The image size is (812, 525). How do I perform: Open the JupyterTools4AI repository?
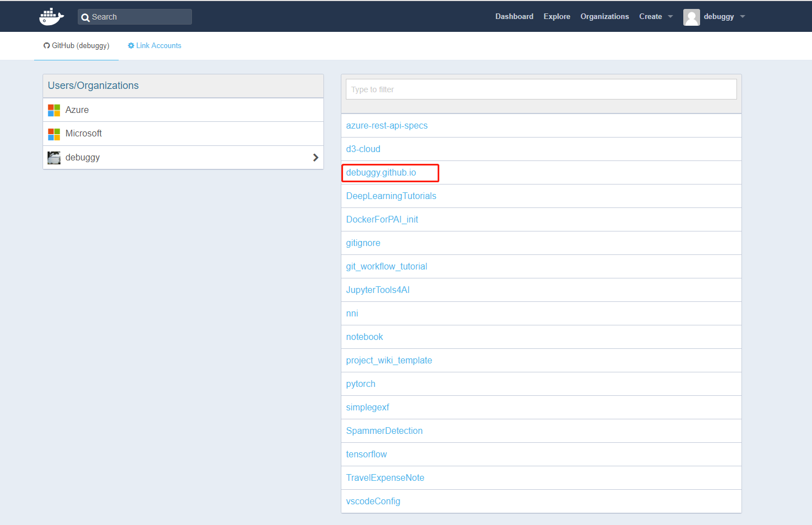coord(378,290)
